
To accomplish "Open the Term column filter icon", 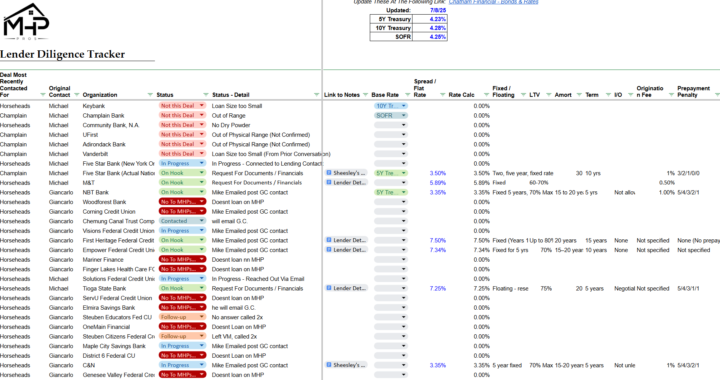I will click(609, 95).
